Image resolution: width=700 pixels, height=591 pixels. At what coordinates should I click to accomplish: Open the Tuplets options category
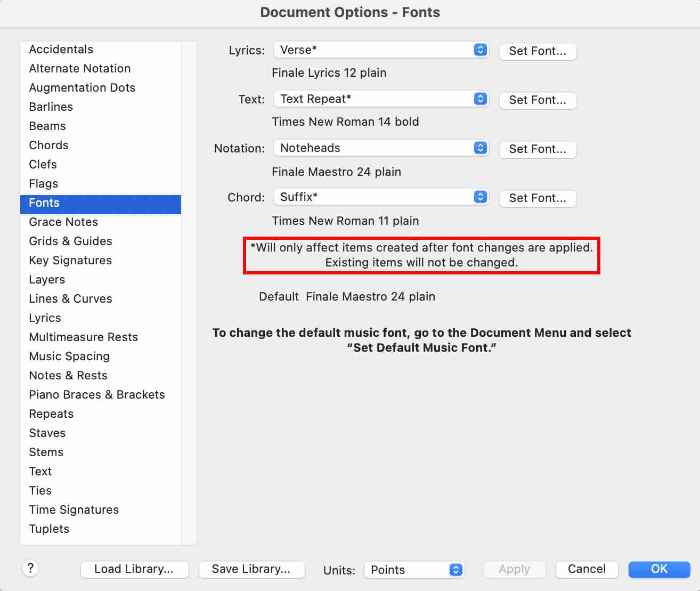tap(49, 529)
